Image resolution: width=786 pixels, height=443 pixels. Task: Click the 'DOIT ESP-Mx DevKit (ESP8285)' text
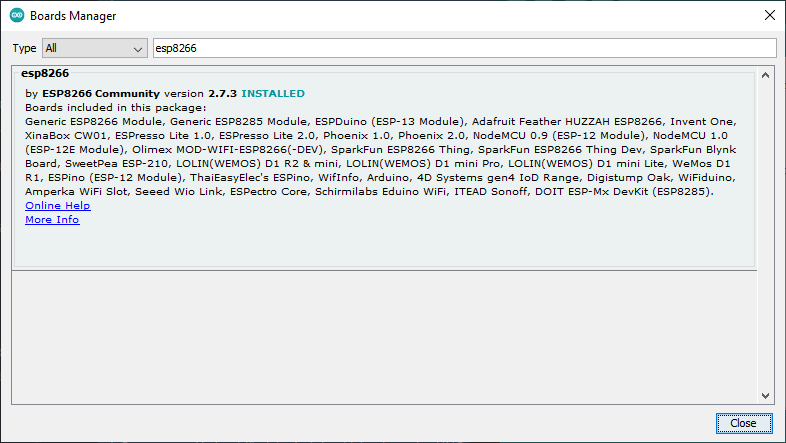pyautogui.click(x=623, y=192)
